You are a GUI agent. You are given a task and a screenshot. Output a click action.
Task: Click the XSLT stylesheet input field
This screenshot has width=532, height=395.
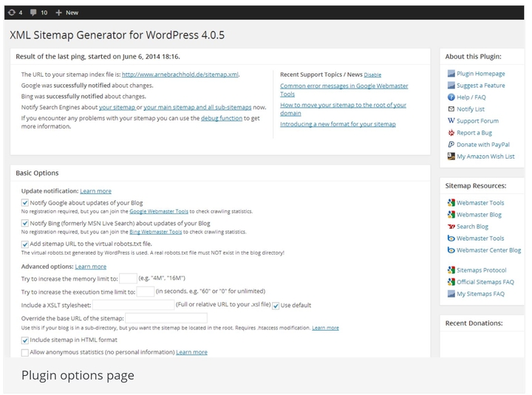pyautogui.click(x=134, y=305)
